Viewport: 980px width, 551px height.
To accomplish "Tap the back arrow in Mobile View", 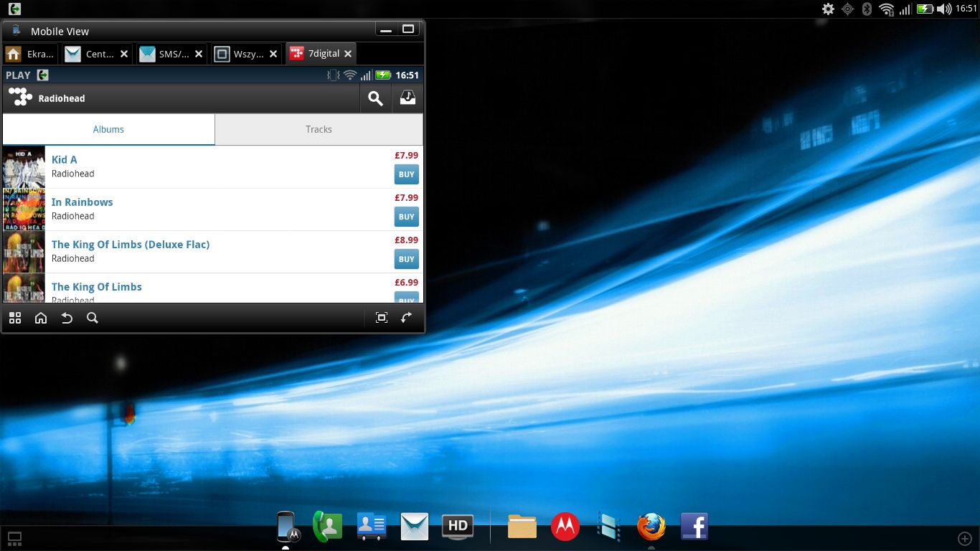I will 67,318.
